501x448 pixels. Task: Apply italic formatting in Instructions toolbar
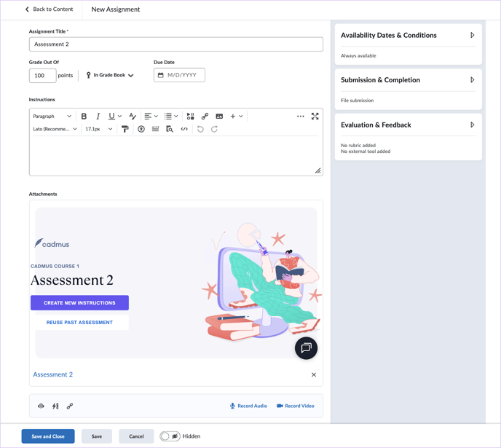tap(98, 117)
